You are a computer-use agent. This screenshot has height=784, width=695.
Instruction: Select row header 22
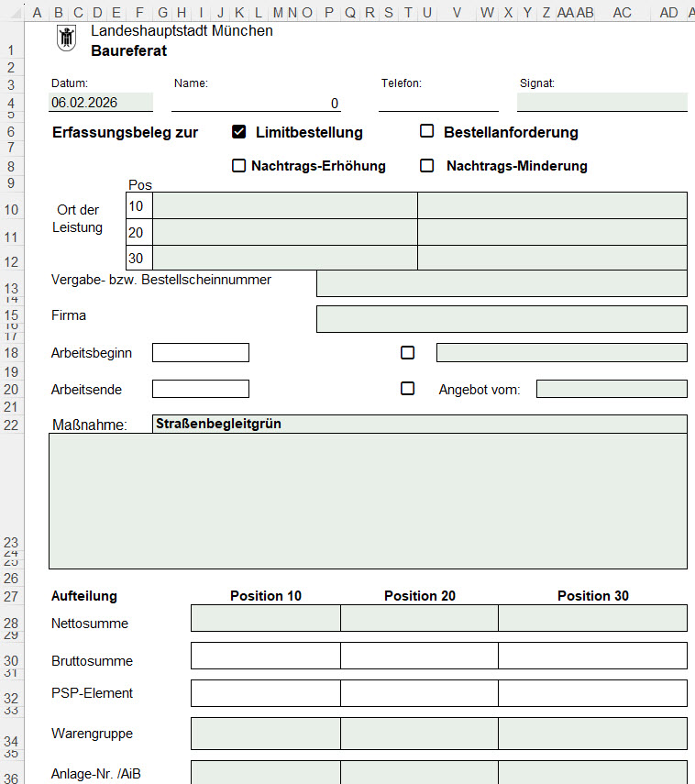[x=11, y=425]
